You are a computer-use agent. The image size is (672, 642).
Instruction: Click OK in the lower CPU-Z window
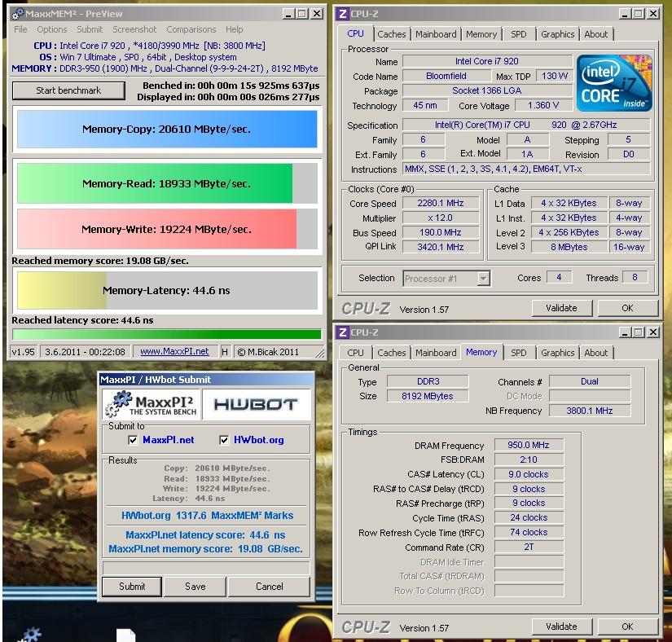(x=627, y=627)
